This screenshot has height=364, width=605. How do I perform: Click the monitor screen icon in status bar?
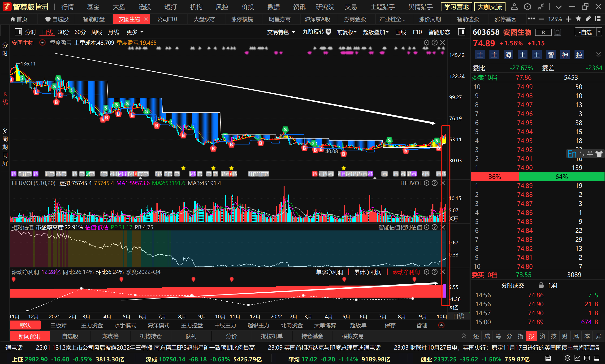point(597,358)
